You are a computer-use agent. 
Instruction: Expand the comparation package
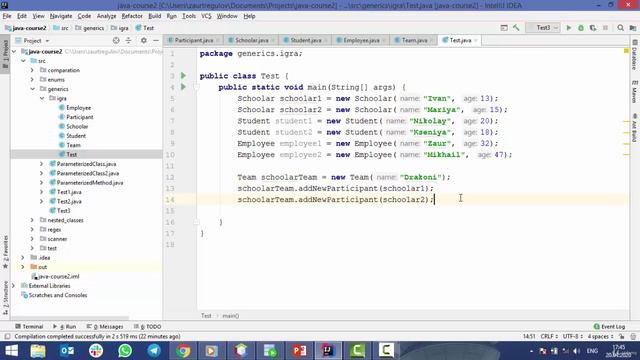click(32, 70)
